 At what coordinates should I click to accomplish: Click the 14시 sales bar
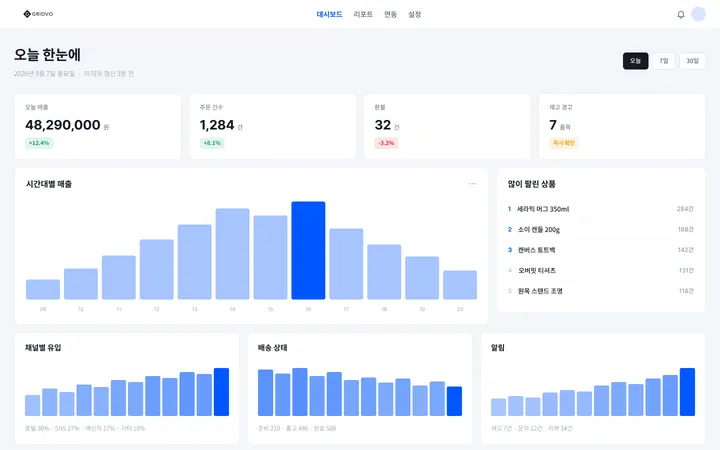pyautogui.click(x=232, y=254)
